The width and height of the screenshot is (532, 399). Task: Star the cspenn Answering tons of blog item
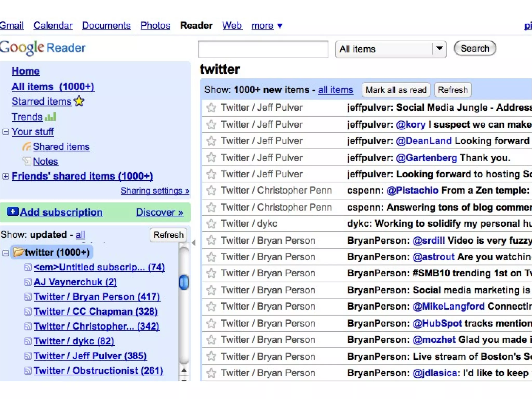[211, 207]
